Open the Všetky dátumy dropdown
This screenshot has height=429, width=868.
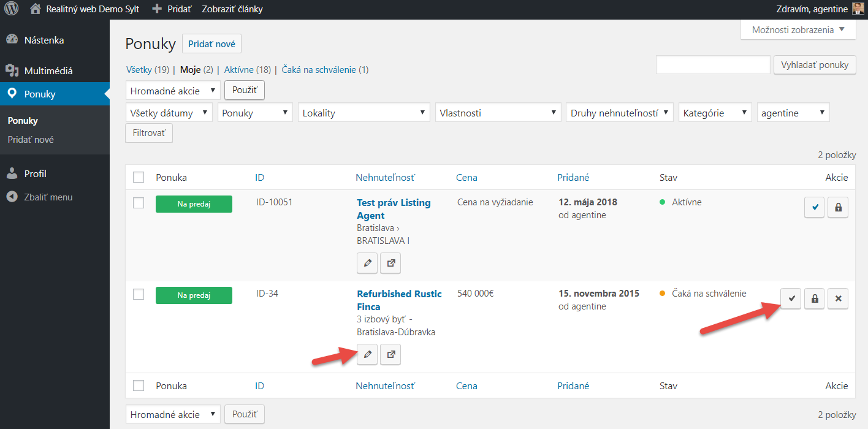coord(169,113)
